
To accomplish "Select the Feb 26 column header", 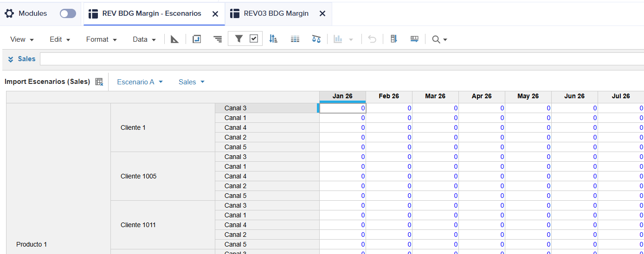I will coord(389,96).
